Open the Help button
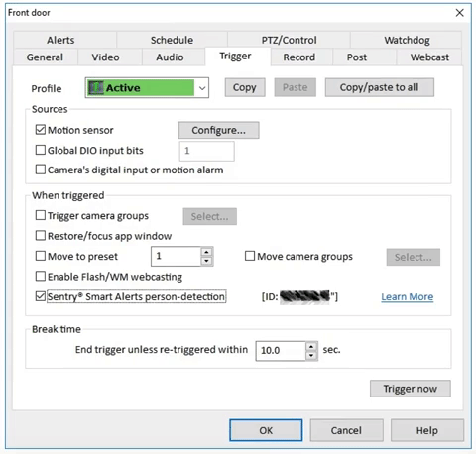Image resolution: width=476 pixels, height=454 pixels. (x=427, y=430)
